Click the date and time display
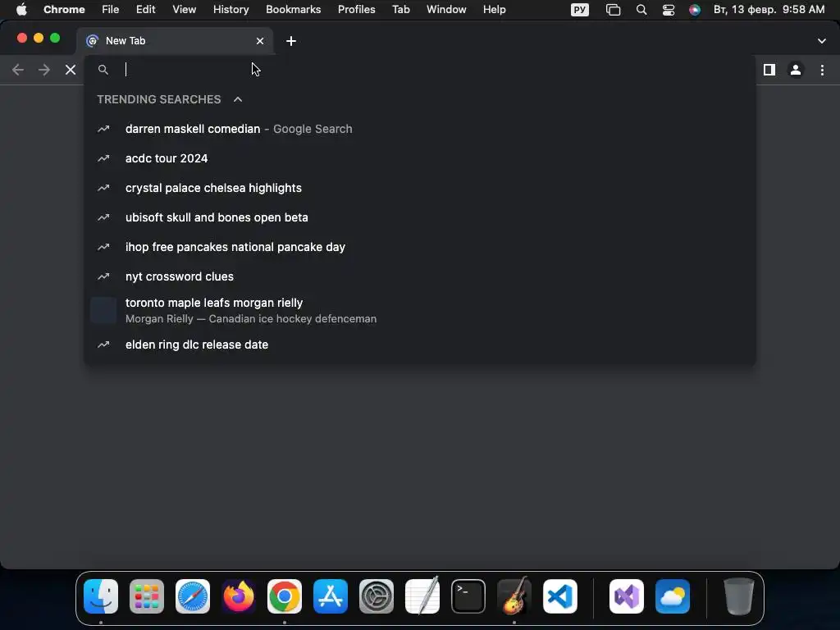Viewport: 840px width, 630px height. click(x=769, y=10)
